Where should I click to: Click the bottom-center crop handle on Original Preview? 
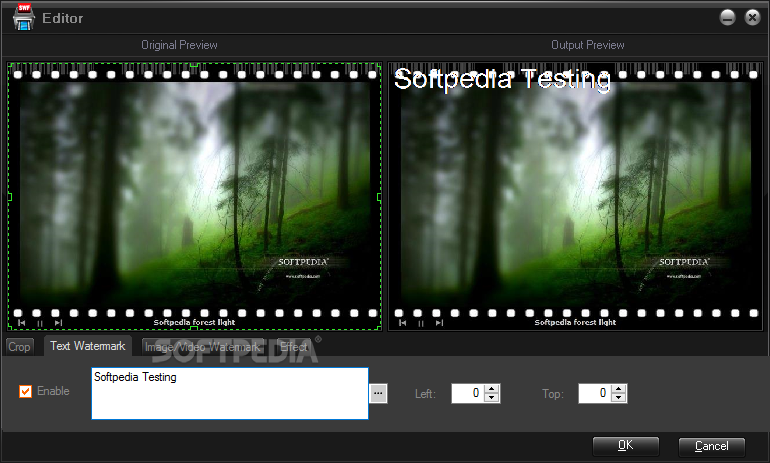pos(194,328)
